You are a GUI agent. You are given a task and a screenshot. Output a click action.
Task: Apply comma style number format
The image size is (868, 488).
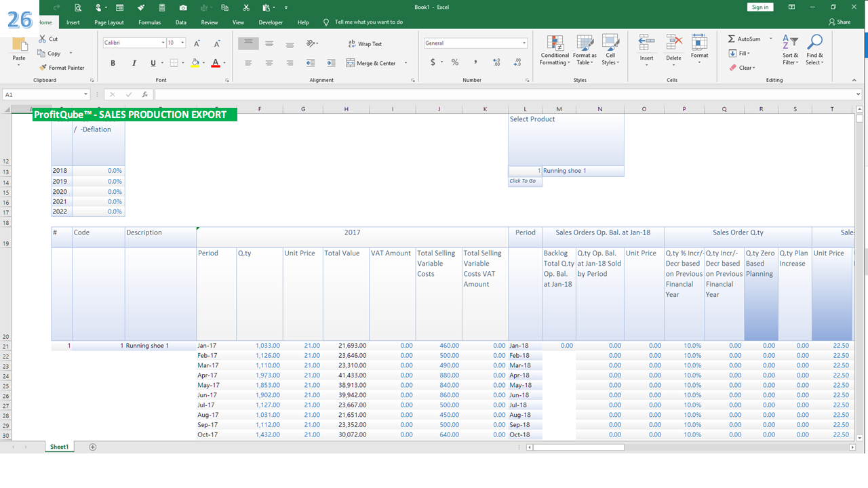(475, 62)
